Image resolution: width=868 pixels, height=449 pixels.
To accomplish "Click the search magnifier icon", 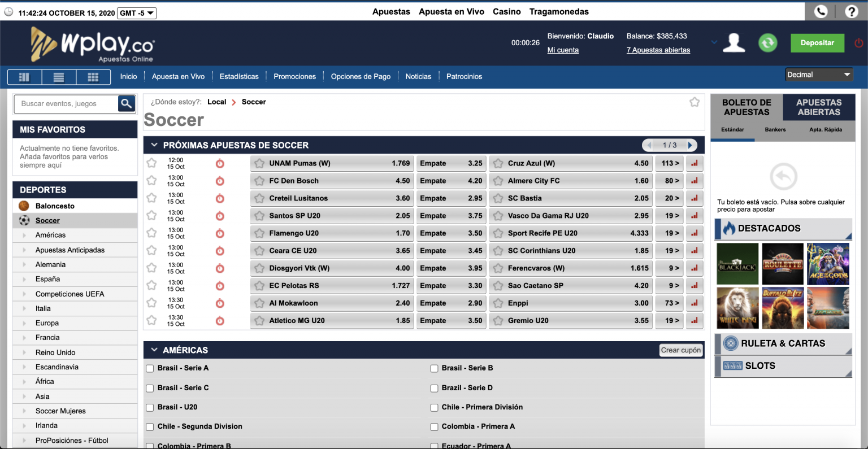I will click(127, 103).
